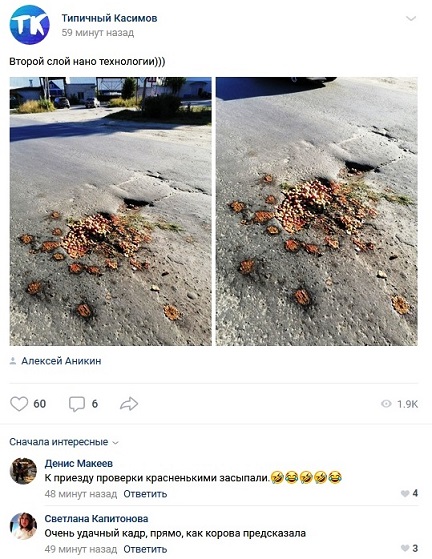Open the Сначала интересные sort dropdown
Image resolution: width=432 pixels, height=559 pixels.
(x=63, y=442)
